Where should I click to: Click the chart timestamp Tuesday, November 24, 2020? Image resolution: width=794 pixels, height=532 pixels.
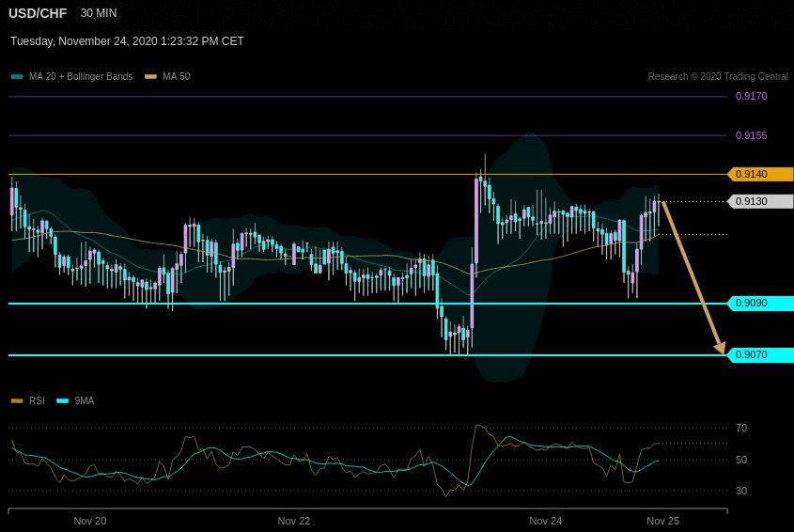click(x=127, y=41)
